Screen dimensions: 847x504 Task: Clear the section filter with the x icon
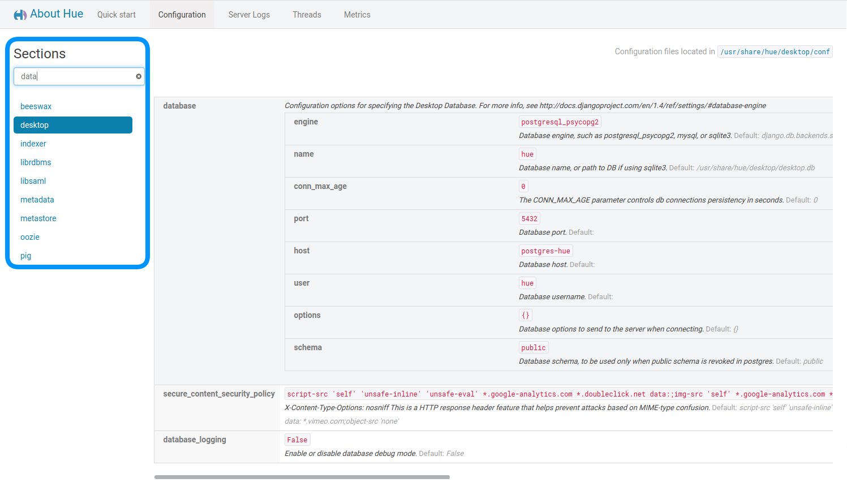[139, 76]
